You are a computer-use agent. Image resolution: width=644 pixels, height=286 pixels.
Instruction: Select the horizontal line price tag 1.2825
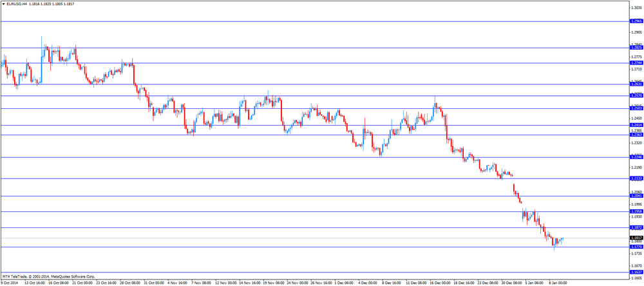pyautogui.click(x=636, y=48)
